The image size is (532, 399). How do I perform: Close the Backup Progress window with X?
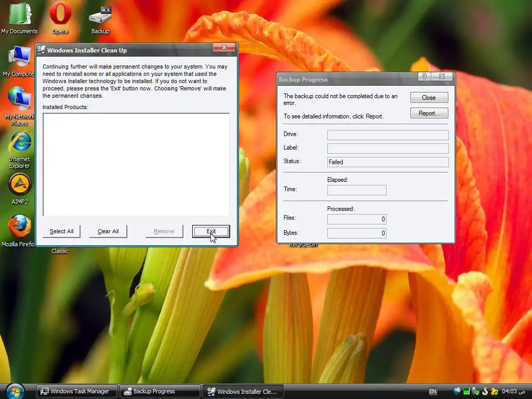(442, 76)
